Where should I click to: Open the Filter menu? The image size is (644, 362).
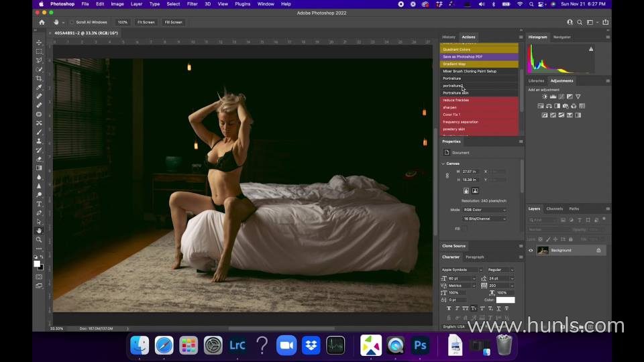click(x=192, y=4)
